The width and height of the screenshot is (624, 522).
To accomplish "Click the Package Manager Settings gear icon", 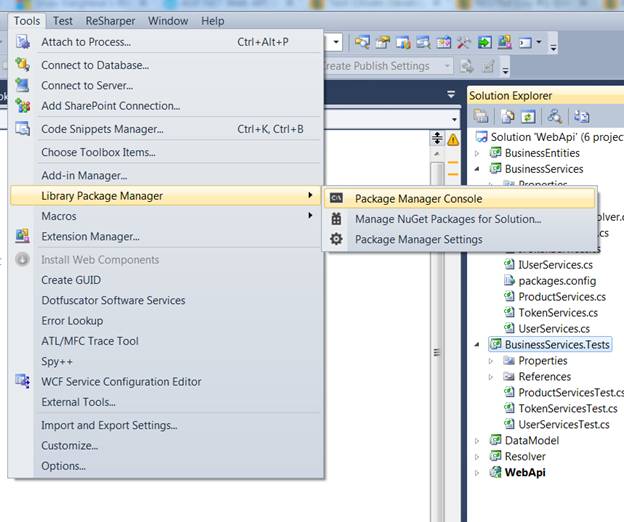I will point(336,239).
